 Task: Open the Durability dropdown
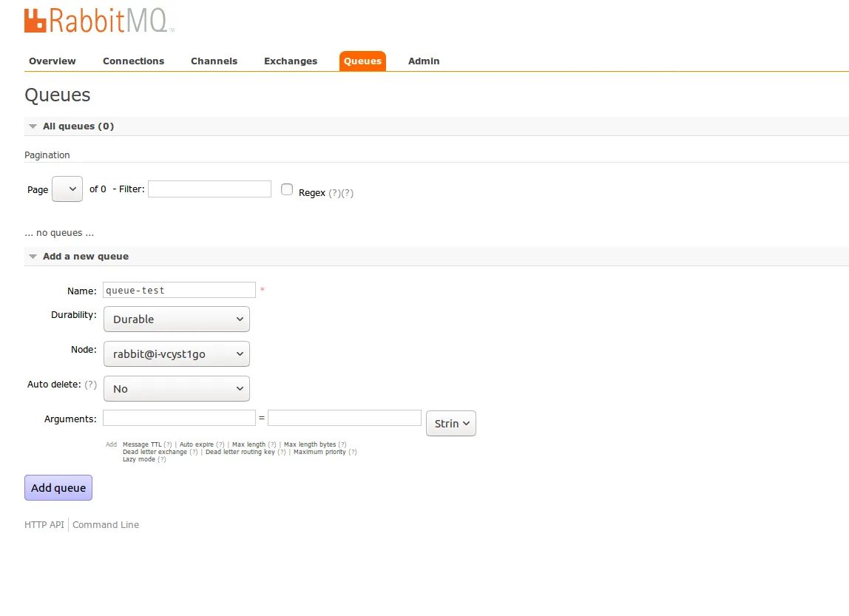(177, 319)
